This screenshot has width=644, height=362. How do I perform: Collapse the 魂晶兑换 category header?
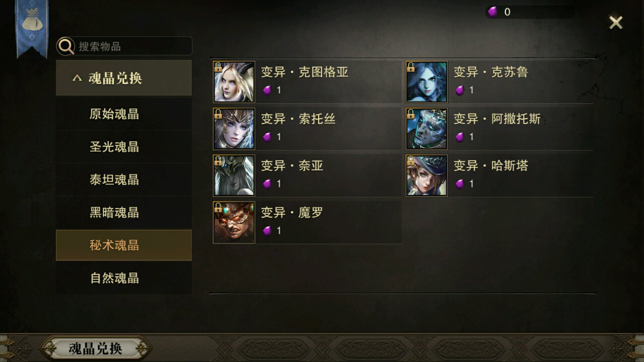click(124, 78)
